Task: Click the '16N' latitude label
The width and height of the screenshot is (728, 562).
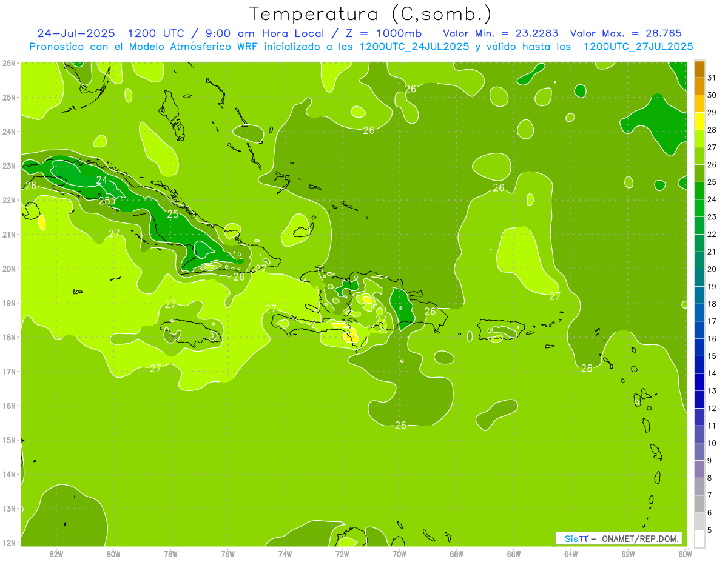Action: pyautogui.click(x=9, y=406)
